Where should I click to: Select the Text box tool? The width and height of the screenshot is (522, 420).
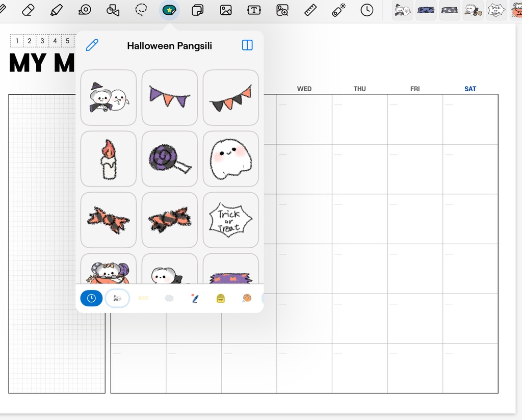[254, 10]
